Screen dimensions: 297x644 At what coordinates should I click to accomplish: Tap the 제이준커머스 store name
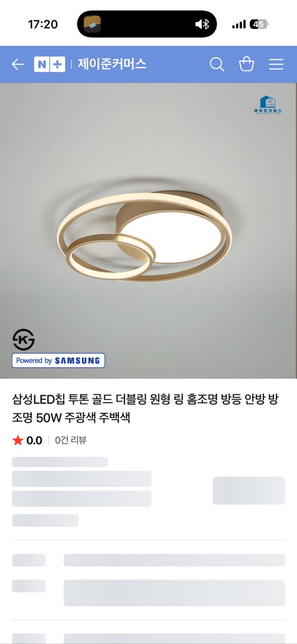pyautogui.click(x=112, y=64)
